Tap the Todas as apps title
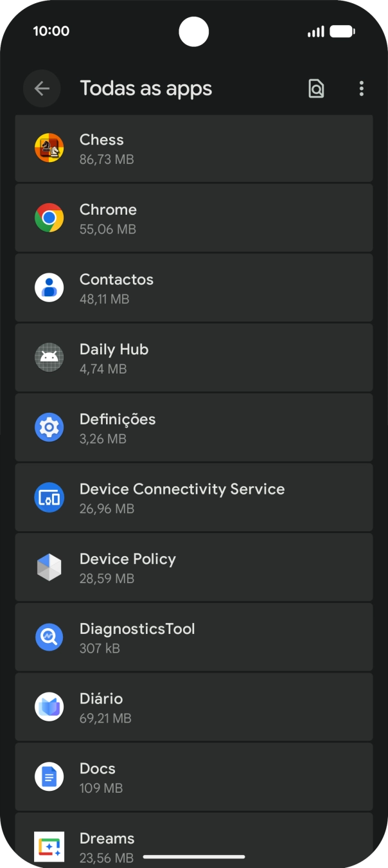This screenshot has height=868, width=388. click(146, 89)
